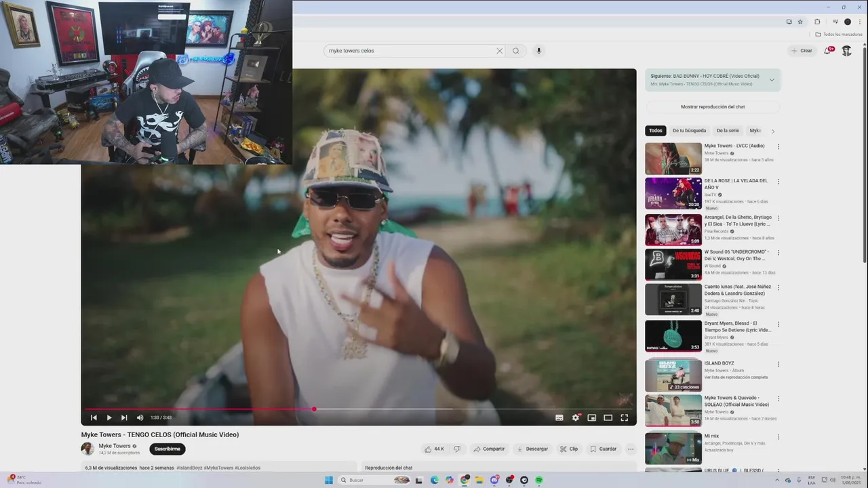868x488 pixels.
Task: Open Chrome three-dot menu
Action: [x=860, y=22]
